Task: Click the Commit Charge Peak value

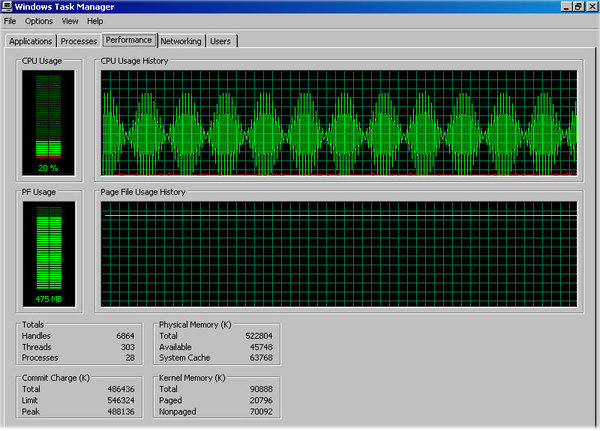Action: click(121, 411)
